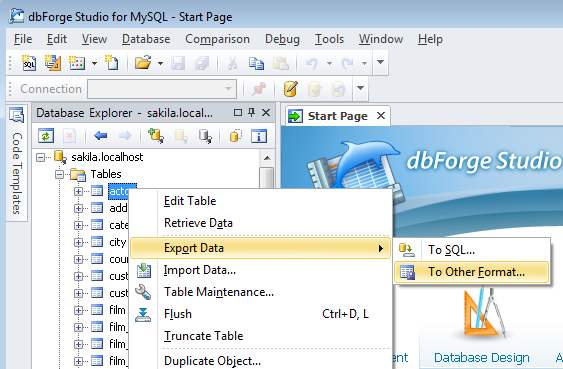Open the connection toolbar options overflow arrow
563x369 pixels.
[x=360, y=88]
